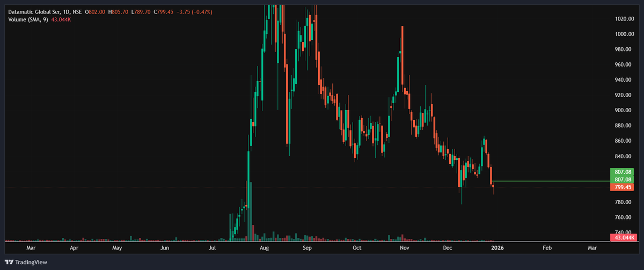The width and height of the screenshot is (644, 270).
Task: Click the Oct label on time axis
Action: 357,249
